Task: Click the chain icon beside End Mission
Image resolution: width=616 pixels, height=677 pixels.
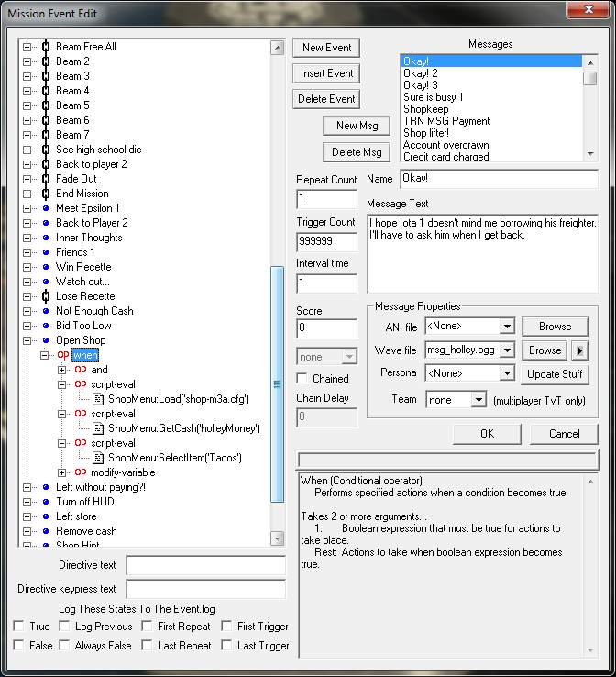Action: point(46,194)
